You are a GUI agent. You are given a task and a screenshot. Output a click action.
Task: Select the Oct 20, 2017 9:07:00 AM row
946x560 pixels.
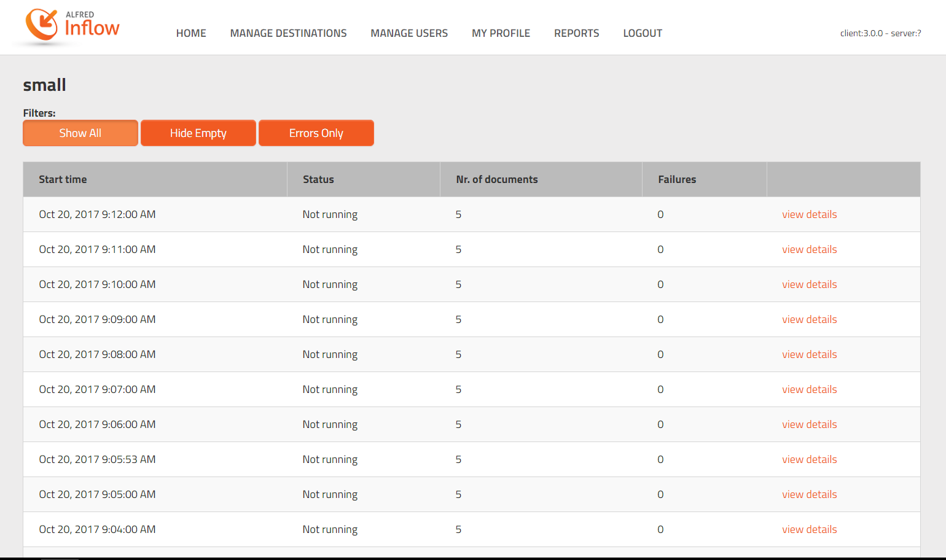click(97, 389)
